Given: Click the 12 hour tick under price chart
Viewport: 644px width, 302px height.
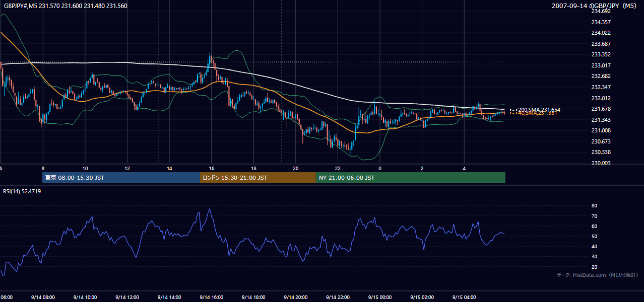Looking at the screenshot, I should (127, 169).
